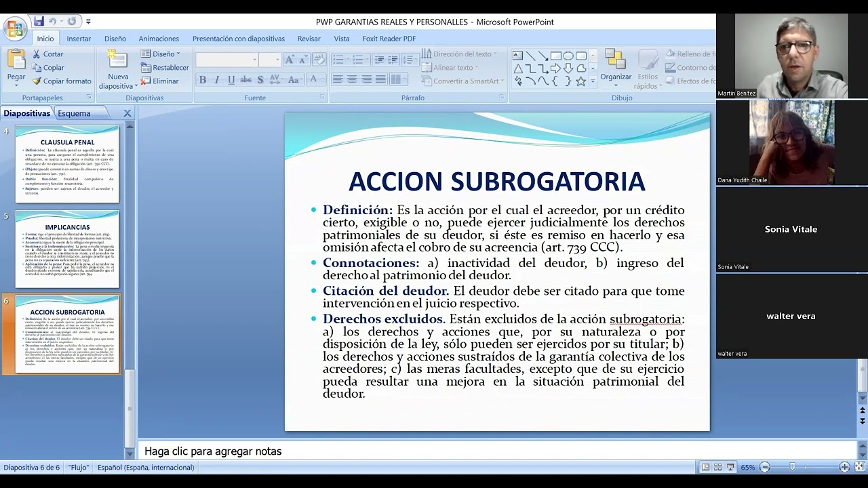This screenshot has width=868, height=488.
Task: Copy selection with Copiar
Action: [x=48, y=68]
